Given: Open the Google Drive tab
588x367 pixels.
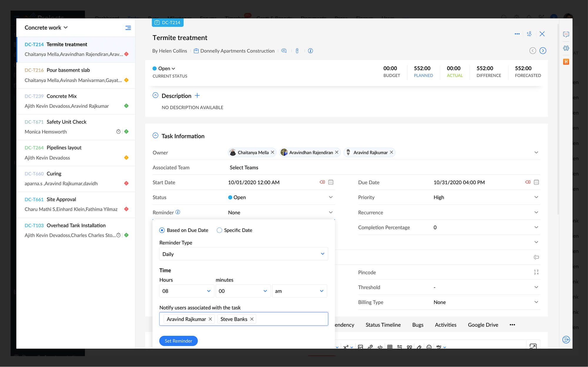Looking at the screenshot, I should coord(483,325).
